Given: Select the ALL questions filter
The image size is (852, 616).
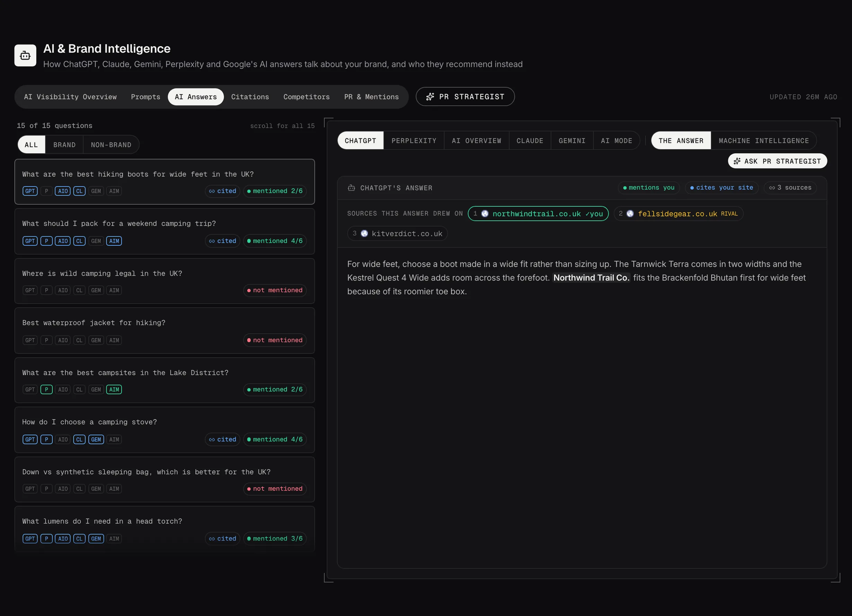Looking at the screenshot, I should point(32,145).
